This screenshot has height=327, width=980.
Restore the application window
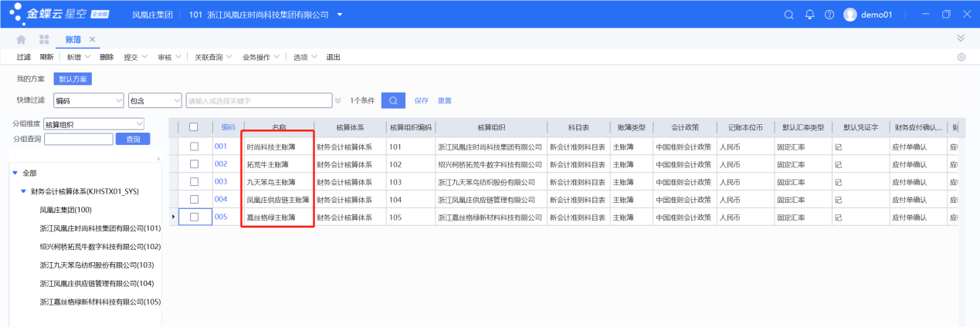click(946, 15)
